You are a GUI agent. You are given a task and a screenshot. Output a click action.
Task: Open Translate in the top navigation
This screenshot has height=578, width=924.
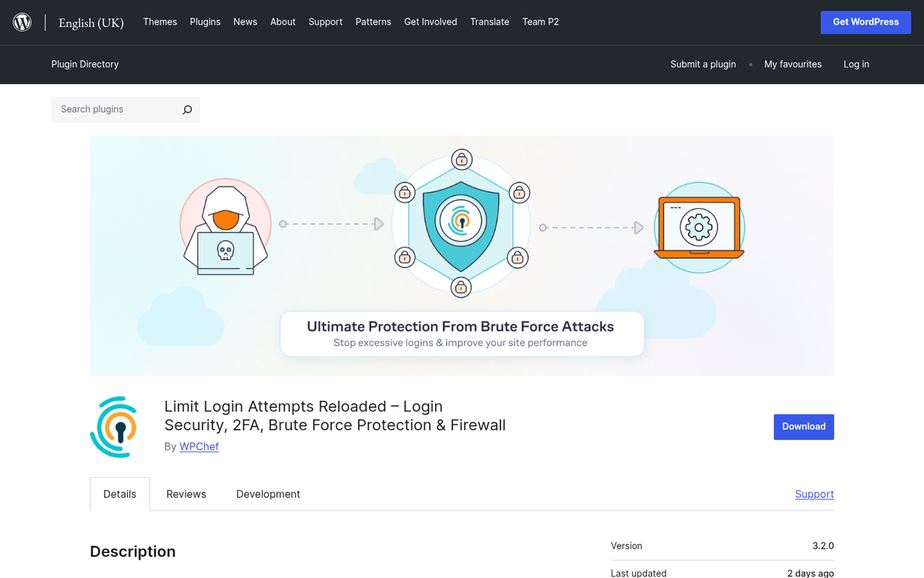(490, 22)
